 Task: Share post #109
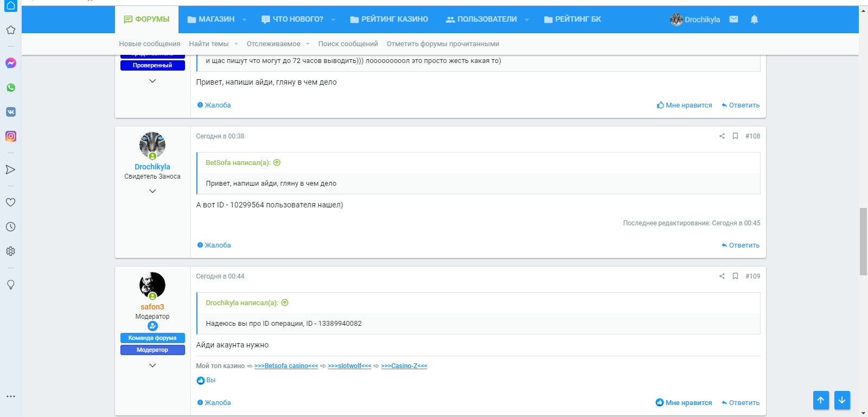722,276
